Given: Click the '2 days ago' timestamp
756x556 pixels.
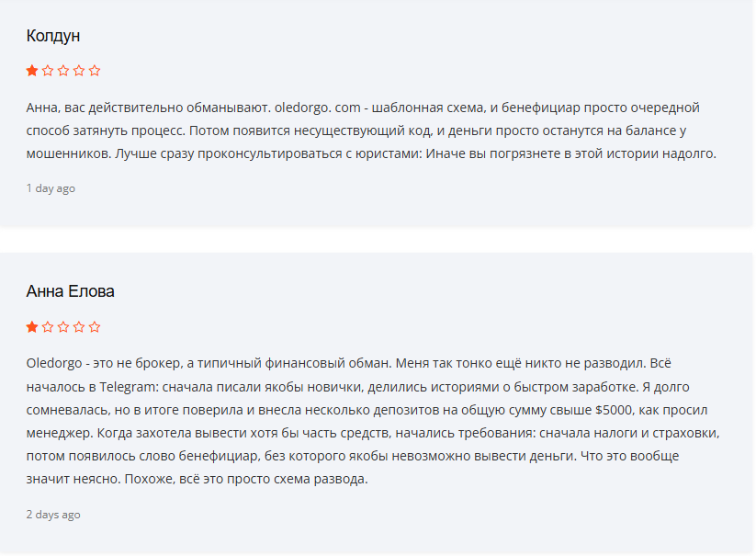Looking at the screenshot, I should coord(53,515).
